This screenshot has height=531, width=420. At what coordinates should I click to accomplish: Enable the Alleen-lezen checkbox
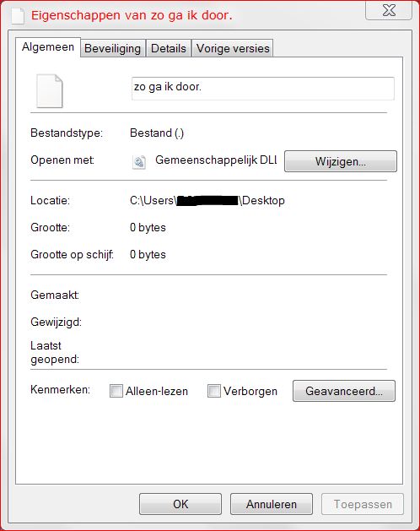tap(116, 391)
